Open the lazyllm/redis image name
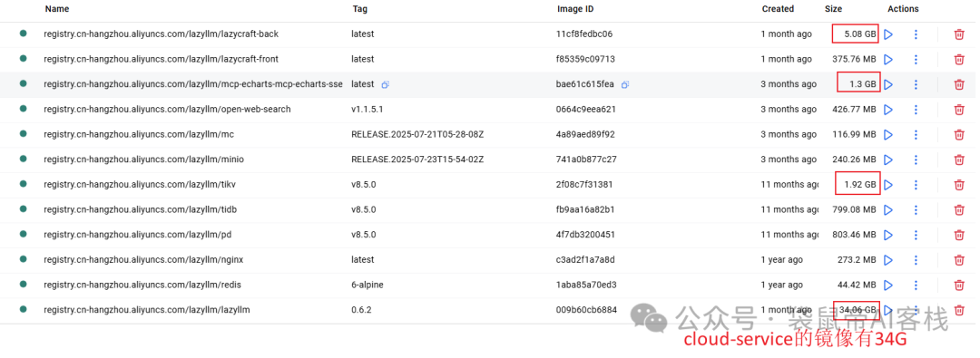This screenshot has width=980, height=358. coord(142,285)
